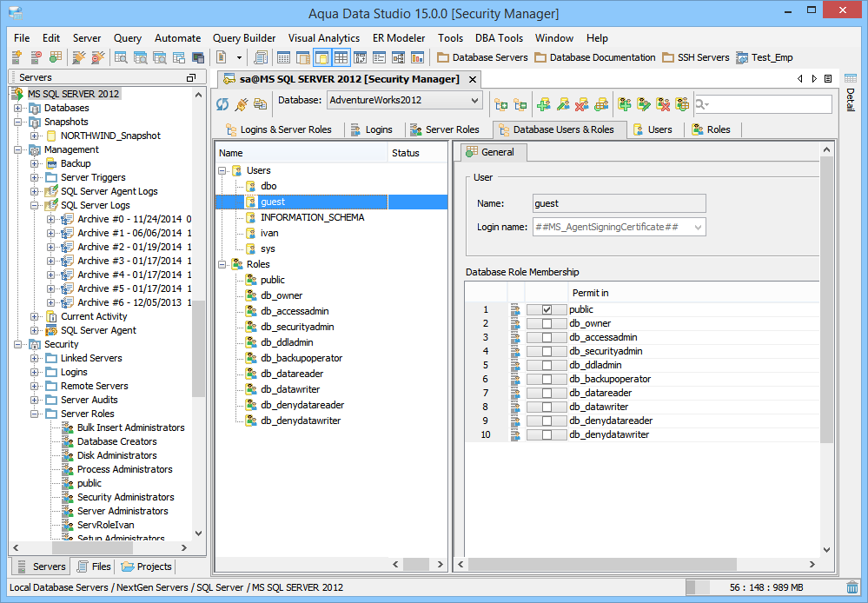
Task: Click the restore icon of Servers panel
Action: coord(191,77)
